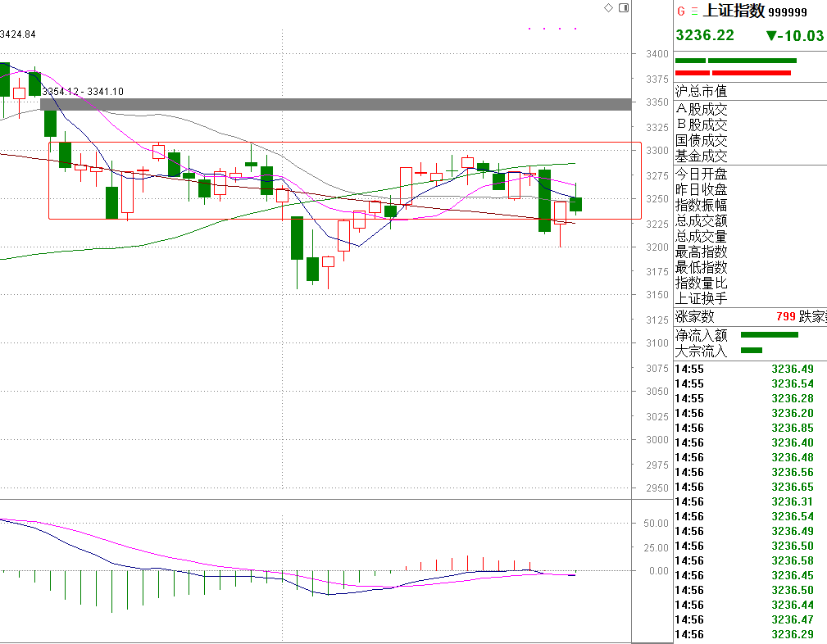This screenshot has height=644, width=827.
Task: Select the 今日开盘 row
Action: [x=751, y=174]
